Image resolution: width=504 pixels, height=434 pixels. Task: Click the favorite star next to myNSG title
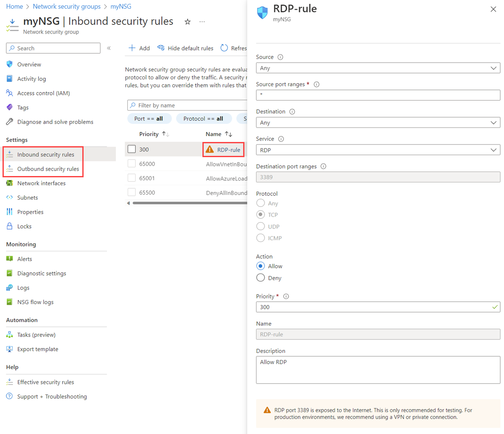(x=187, y=21)
